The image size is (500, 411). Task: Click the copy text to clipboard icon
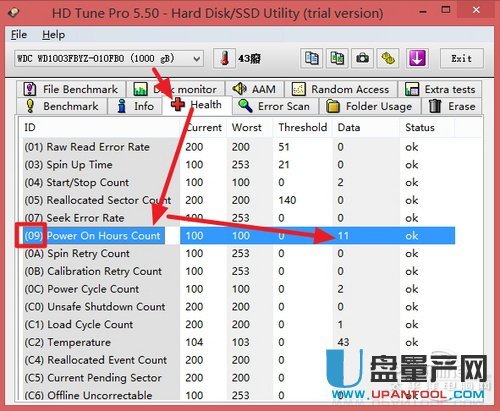coord(311,59)
